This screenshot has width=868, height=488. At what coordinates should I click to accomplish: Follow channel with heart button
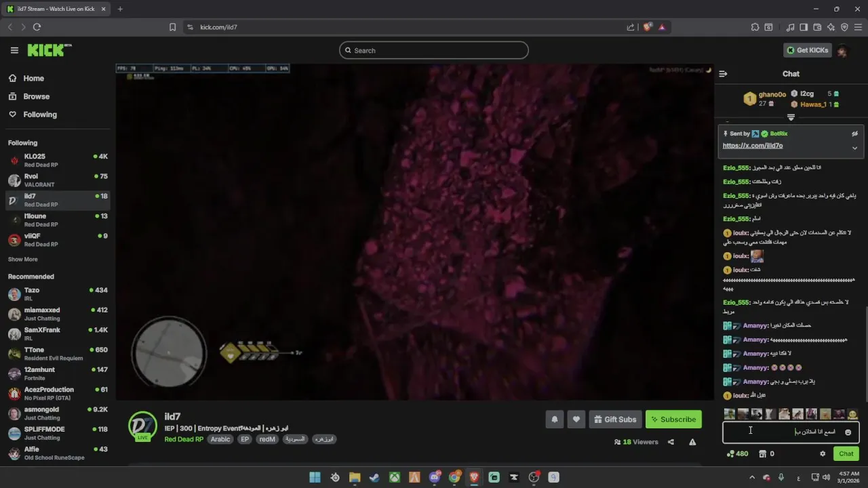tap(576, 420)
